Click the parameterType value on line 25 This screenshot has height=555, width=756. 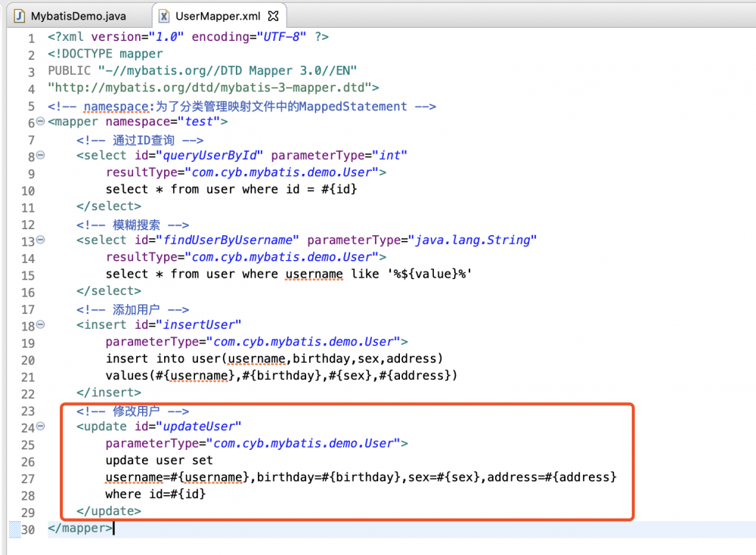point(304,444)
